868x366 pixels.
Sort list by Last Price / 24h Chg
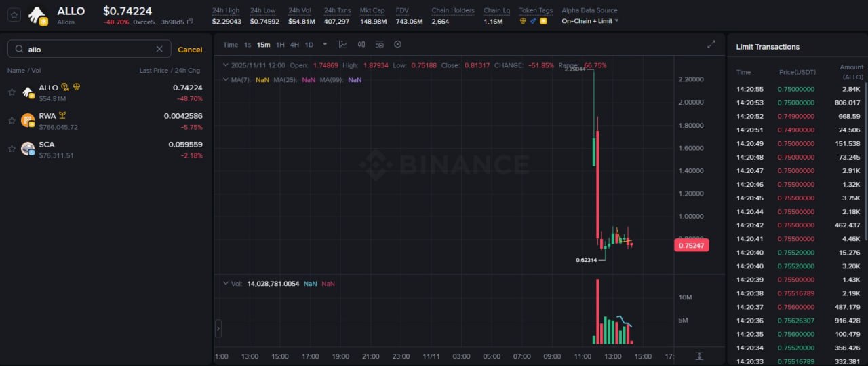(170, 71)
